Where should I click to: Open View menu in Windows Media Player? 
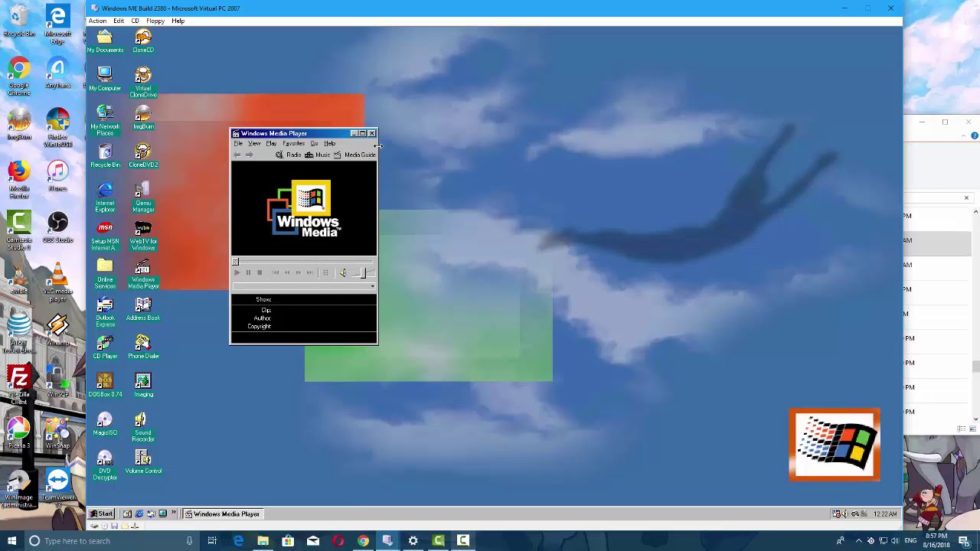pyautogui.click(x=253, y=144)
